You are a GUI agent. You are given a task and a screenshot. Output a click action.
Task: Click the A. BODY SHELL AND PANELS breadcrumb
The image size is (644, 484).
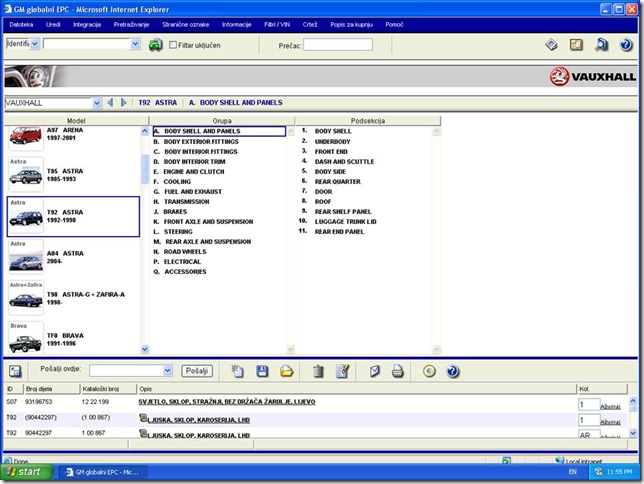tap(236, 103)
